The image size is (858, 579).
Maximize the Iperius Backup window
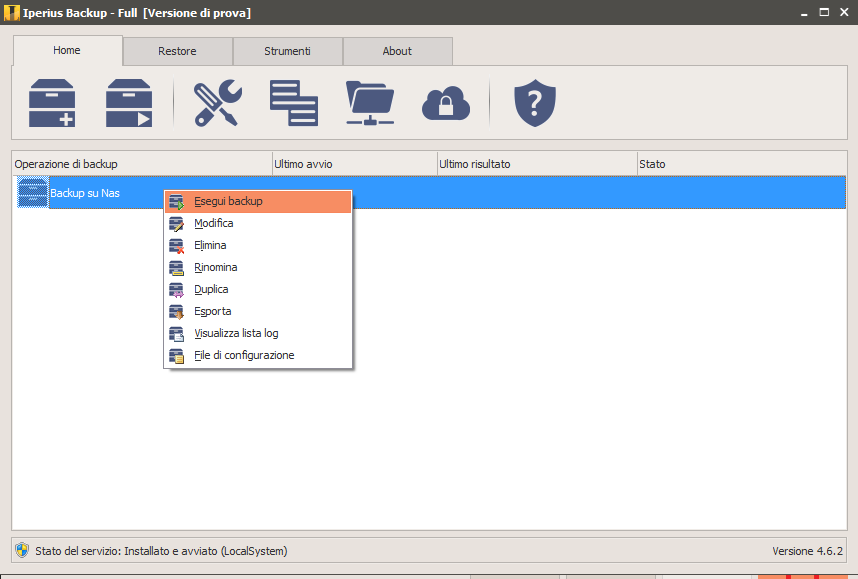pos(824,12)
